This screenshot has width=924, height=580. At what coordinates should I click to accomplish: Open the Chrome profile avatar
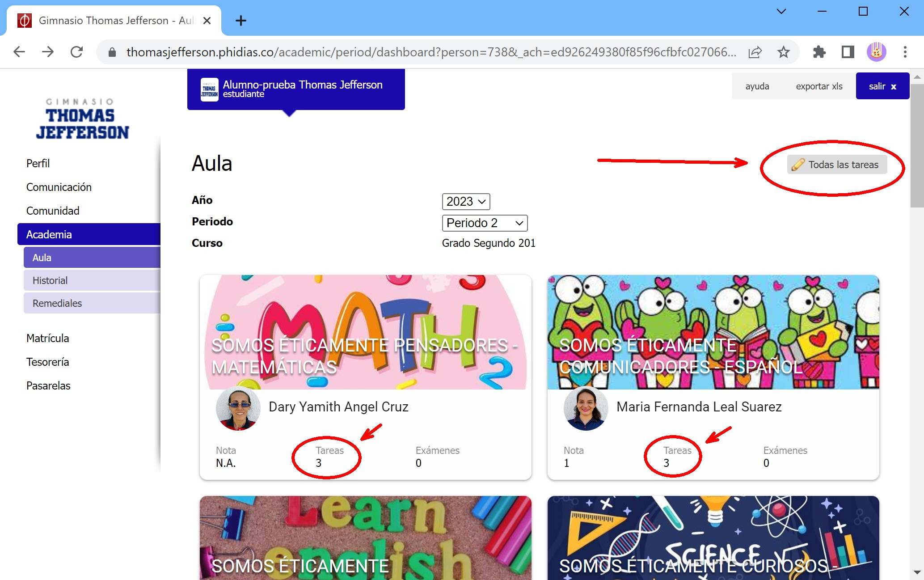[x=876, y=52]
